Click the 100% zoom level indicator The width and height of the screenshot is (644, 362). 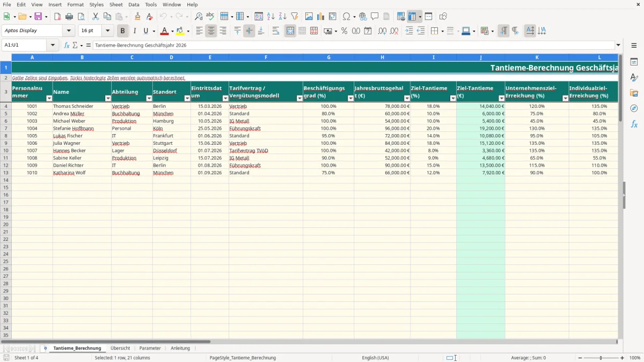click(x=635, y=358)
